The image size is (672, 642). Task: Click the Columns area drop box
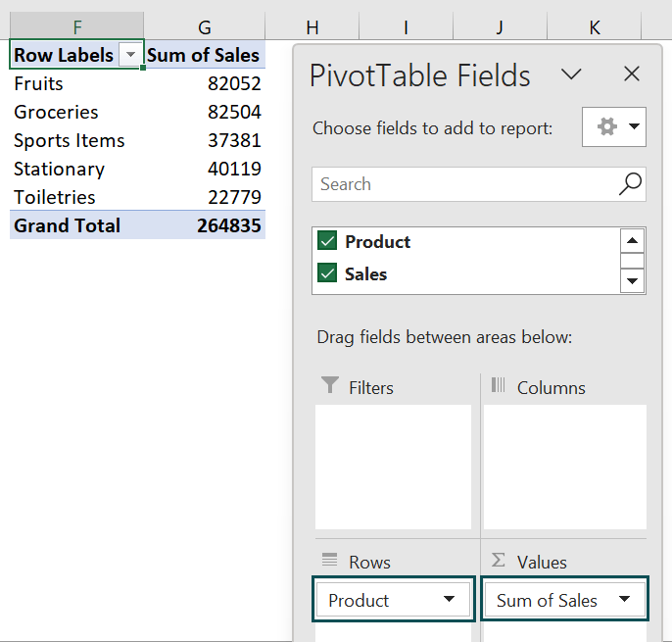point(565,467)
